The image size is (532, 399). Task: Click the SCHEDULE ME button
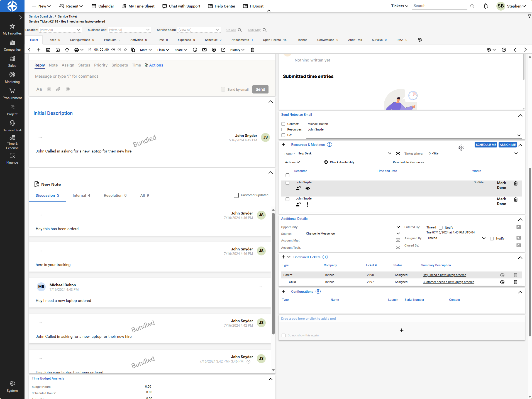pos(486,145)
